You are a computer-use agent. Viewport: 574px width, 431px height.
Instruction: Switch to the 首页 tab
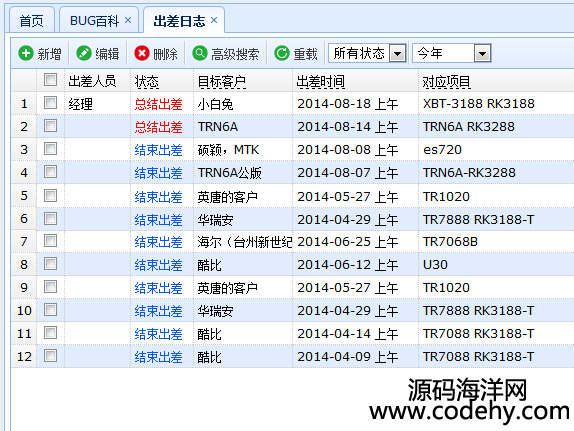[x=31, y=21]
